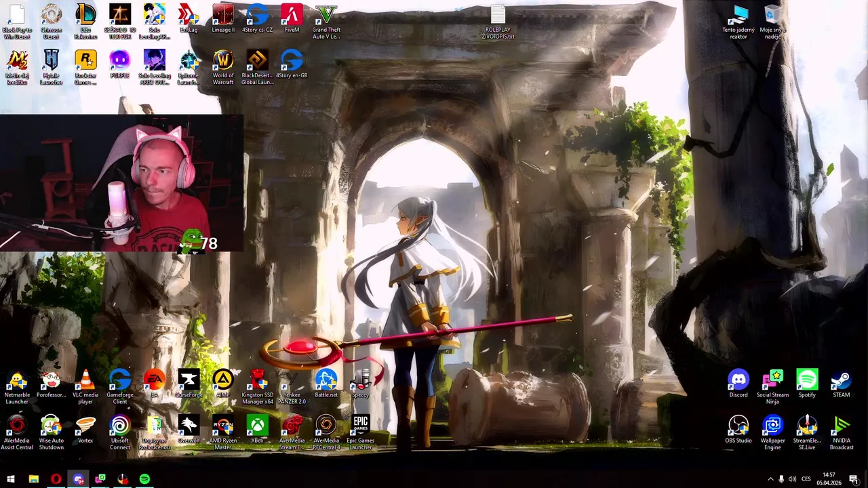Change the CES keyboard language in the tray
868x488 pixels.
(806, 479)
